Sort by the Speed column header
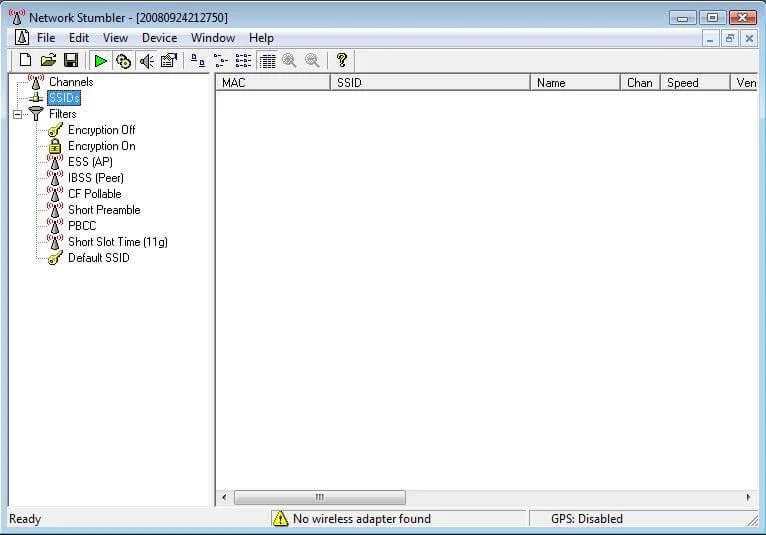Screen dimensions: 766x535 point(695,83)
